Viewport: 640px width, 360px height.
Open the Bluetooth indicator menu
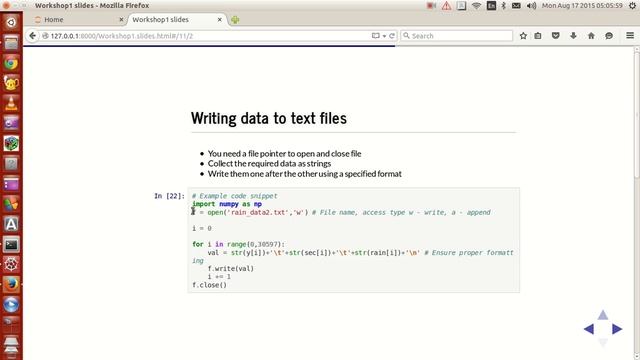coord(503,6)
